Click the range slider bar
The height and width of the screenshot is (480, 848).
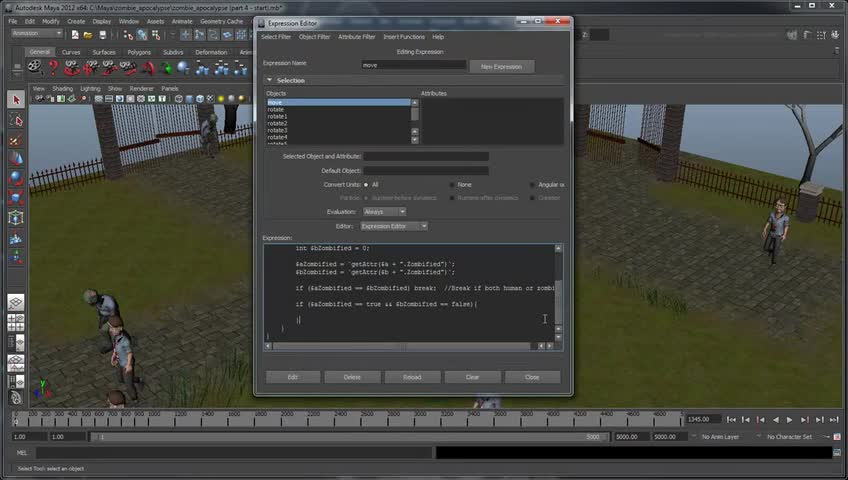[349, 437]
